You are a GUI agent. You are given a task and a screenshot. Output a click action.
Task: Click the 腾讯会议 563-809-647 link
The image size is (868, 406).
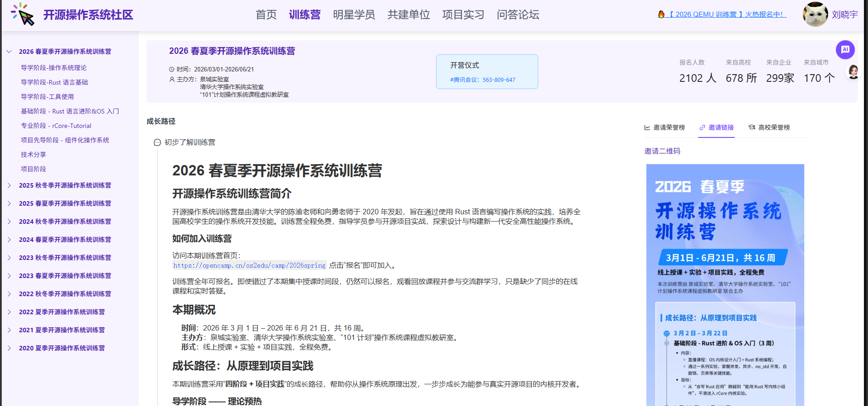483,80
